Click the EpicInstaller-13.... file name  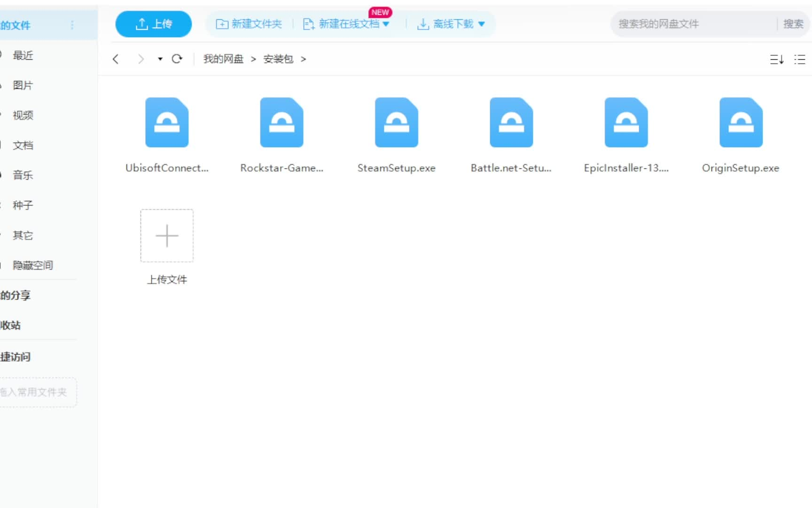626,168
